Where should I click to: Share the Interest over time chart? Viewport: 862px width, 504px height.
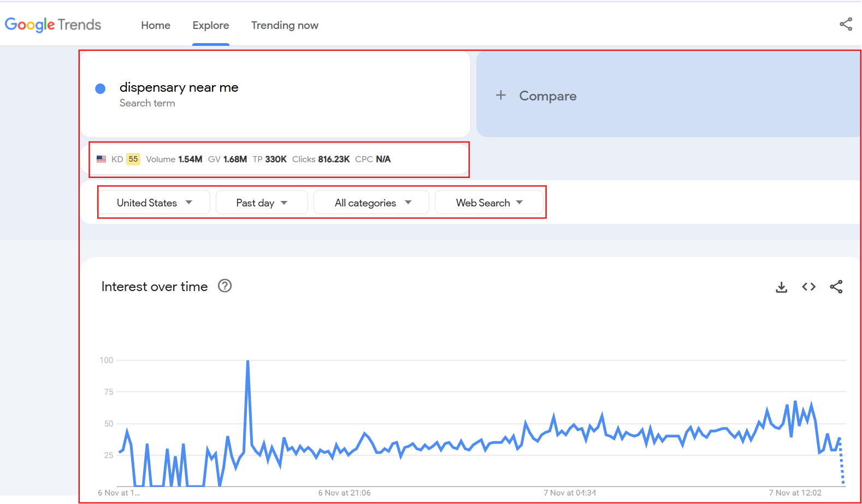[836, 287]
